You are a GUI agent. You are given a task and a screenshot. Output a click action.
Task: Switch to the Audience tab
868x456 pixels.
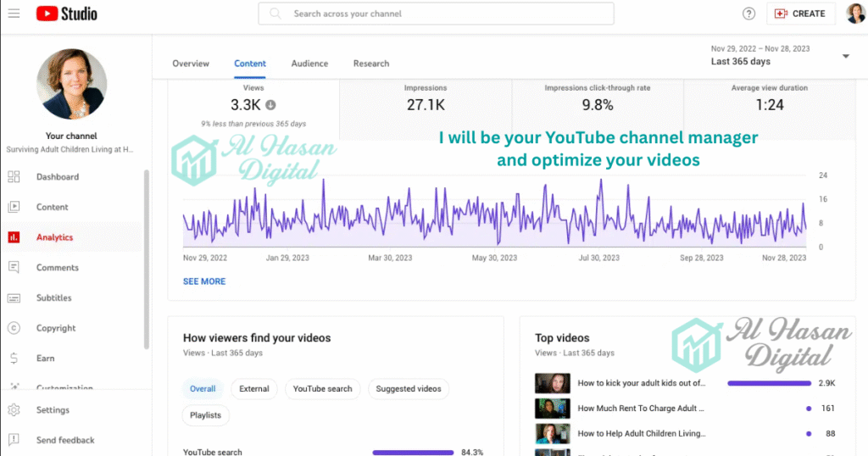tap(309, 64)
